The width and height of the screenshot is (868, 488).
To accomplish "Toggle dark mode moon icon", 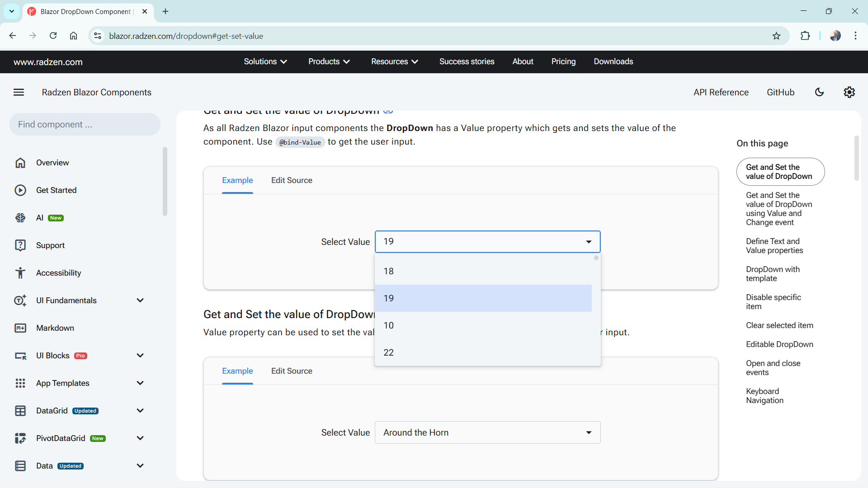I will (819, 92).
